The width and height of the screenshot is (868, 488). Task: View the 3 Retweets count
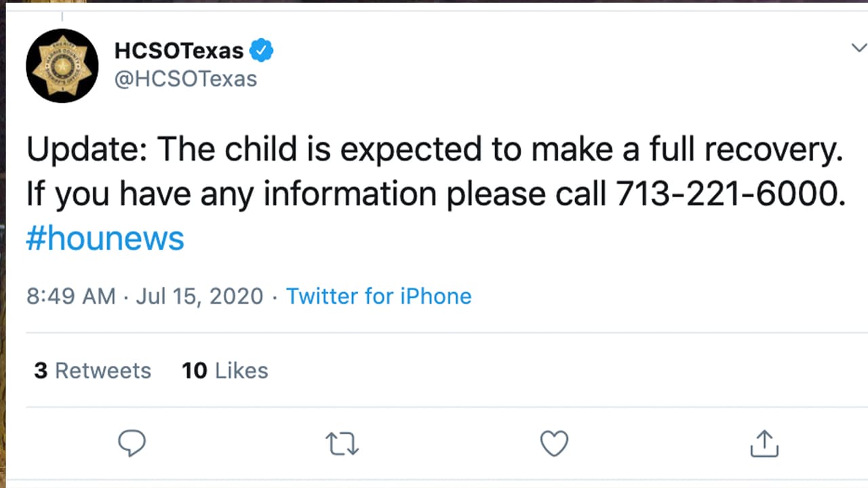pos(92,371)
